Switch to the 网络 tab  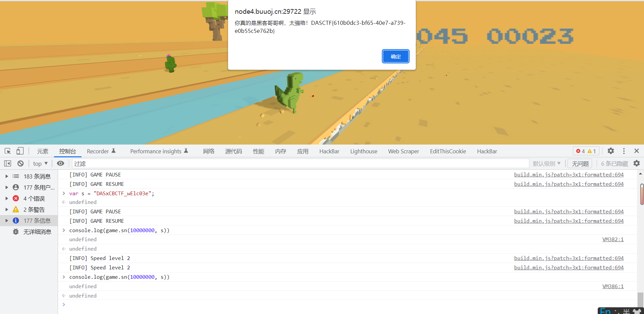tap(209, 151)
